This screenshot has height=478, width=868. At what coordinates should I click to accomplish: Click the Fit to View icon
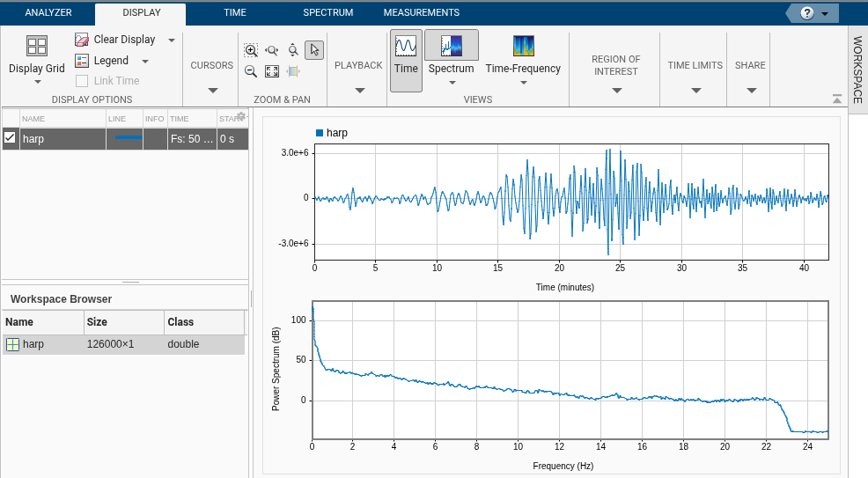(x=272, y=71)
